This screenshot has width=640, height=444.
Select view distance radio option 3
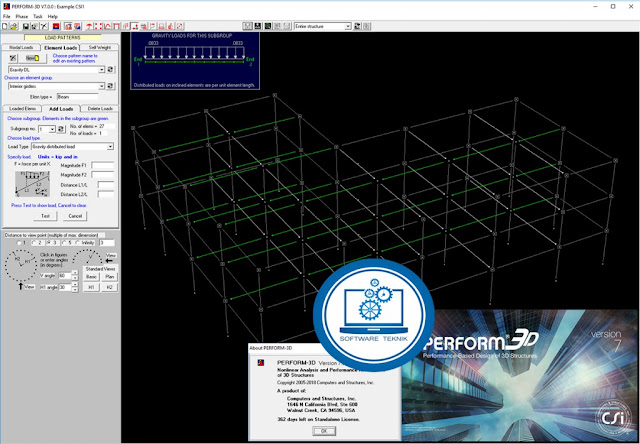coord(49,242)
